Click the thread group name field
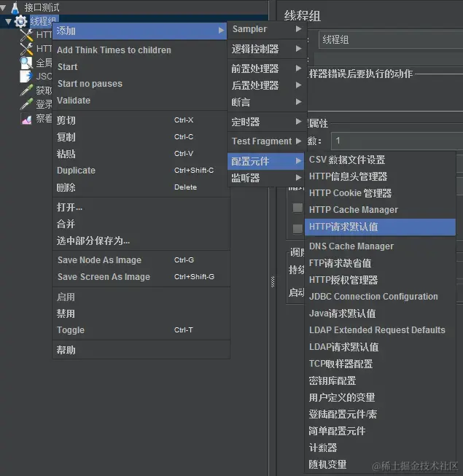 point(391,39)
